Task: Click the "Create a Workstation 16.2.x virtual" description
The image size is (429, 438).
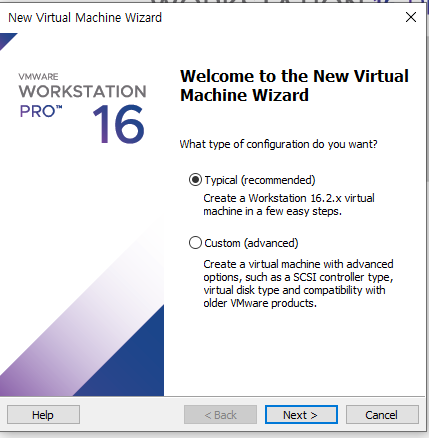Action: pyautogui.click(x=289, y=198)
